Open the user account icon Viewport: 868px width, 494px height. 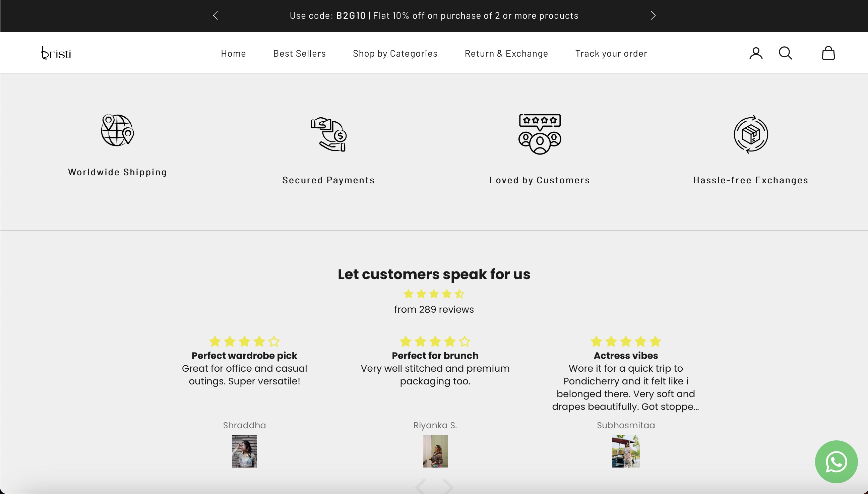(756, 53)
